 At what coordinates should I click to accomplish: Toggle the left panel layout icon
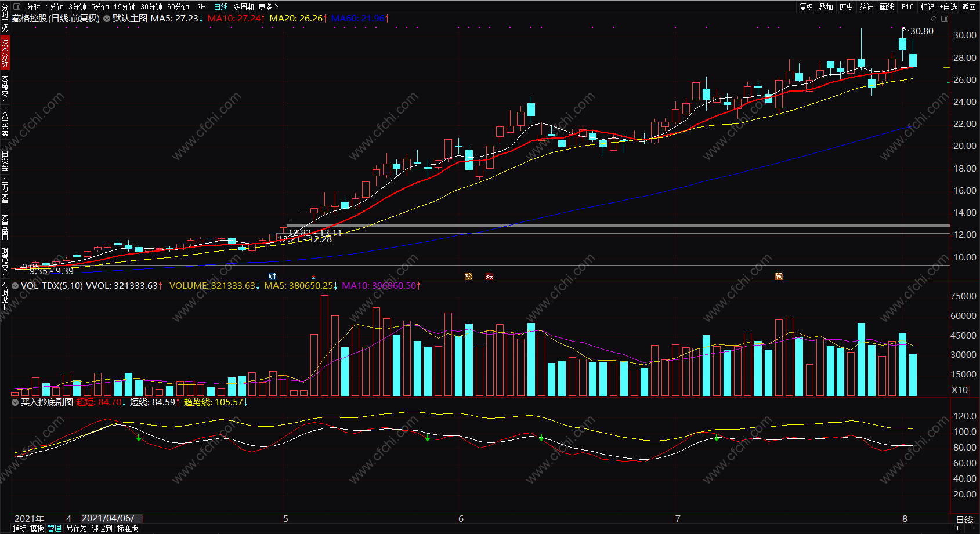pos(16,7)
